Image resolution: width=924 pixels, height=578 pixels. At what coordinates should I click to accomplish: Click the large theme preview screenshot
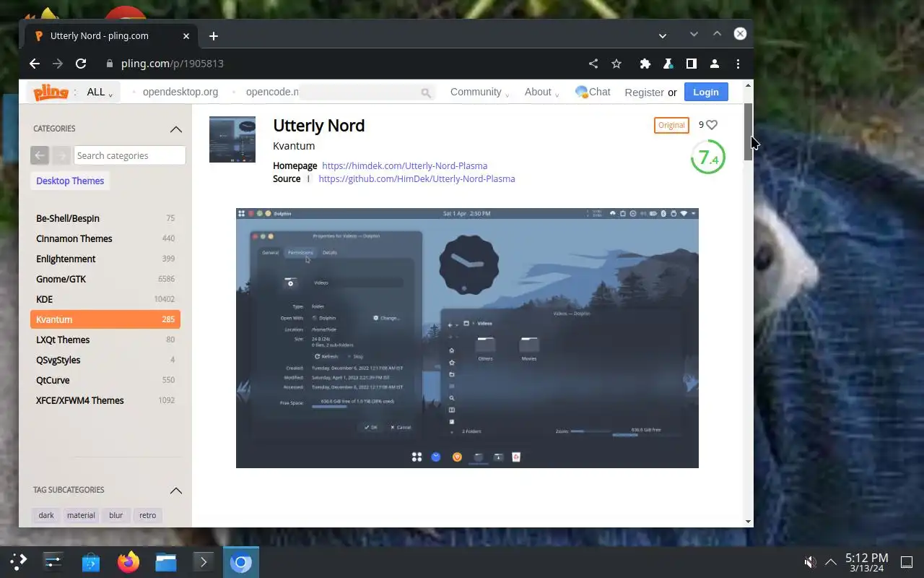tap(467, 338)
